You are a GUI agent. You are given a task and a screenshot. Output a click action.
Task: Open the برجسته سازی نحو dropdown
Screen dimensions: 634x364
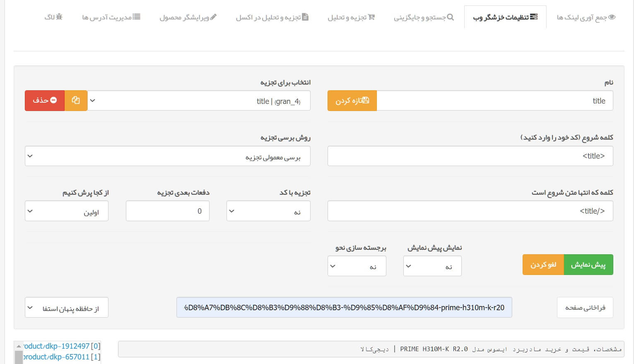point(357,266)
